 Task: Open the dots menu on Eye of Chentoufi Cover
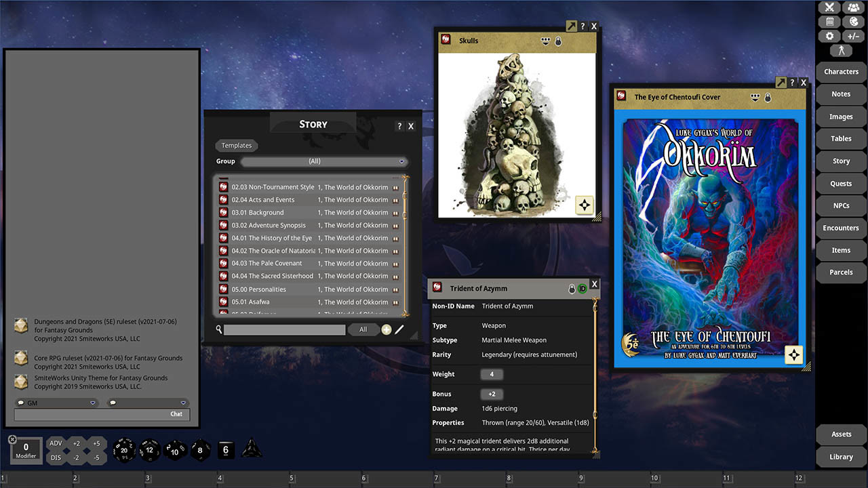click(755, 97)
